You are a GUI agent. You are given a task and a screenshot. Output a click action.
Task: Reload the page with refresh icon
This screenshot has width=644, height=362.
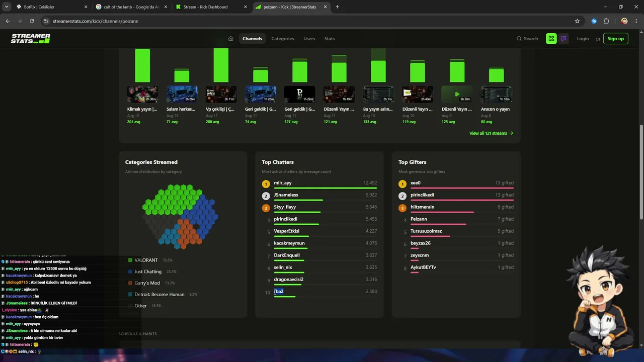click(x=32, y=21)
